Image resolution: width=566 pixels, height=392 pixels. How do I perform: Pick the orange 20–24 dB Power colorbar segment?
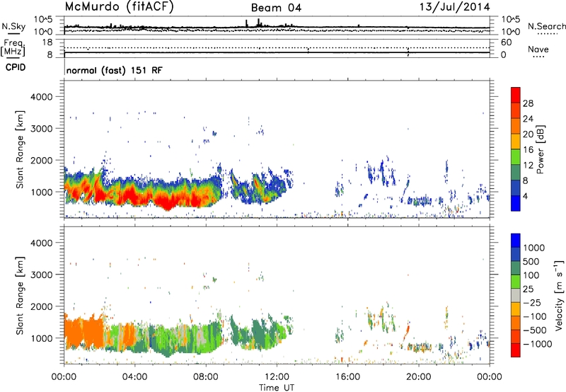pyautogui.click(x=516, y=126)
